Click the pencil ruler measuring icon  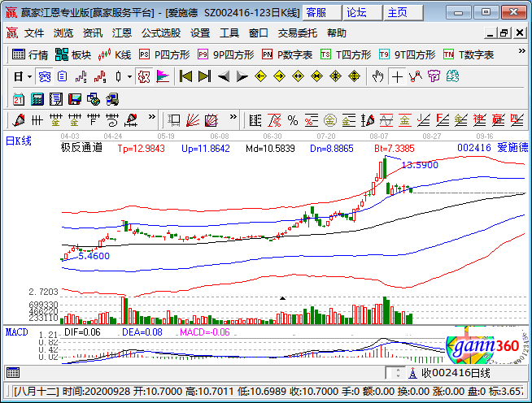(131, 120)
